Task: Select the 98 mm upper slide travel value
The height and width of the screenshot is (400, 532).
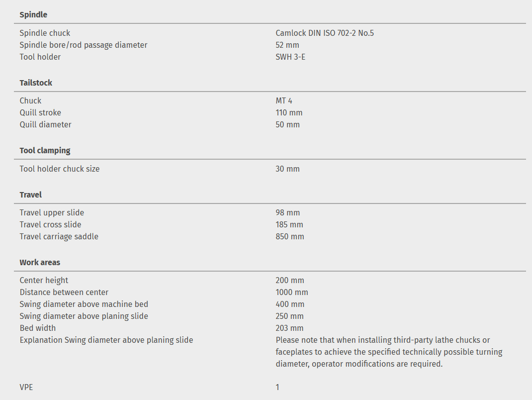Action: (287, 213)
